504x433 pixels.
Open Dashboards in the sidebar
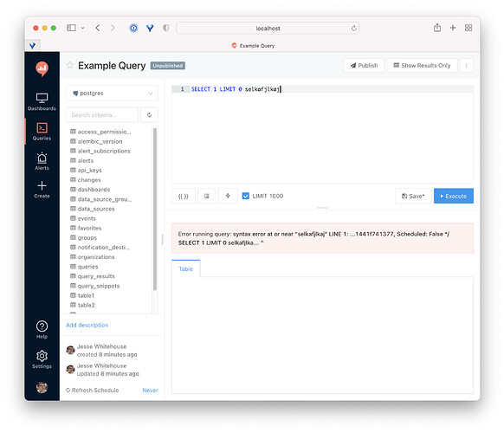(42, 101)
